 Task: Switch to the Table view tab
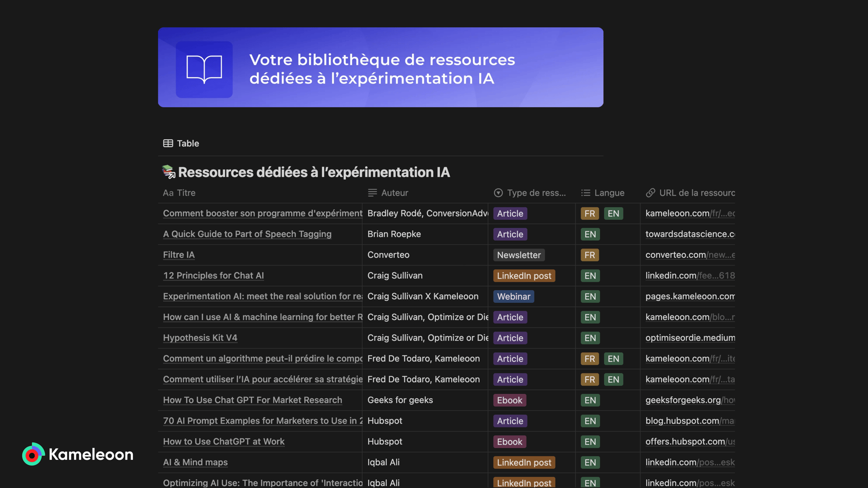(x=181, y=143)
